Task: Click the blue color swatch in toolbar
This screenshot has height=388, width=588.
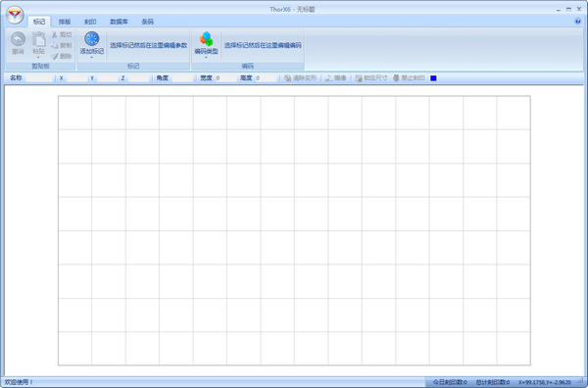Action: 433,78
